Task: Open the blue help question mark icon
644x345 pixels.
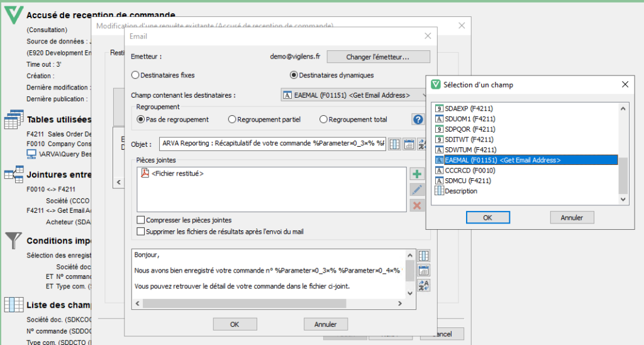Action: (x=418, y=120)
